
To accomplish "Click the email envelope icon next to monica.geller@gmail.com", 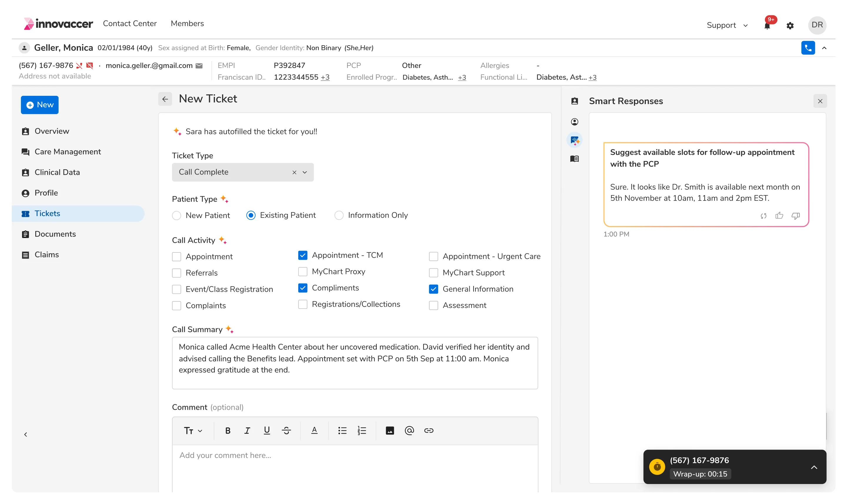I will pyautogui.click(x=199, y=66).
